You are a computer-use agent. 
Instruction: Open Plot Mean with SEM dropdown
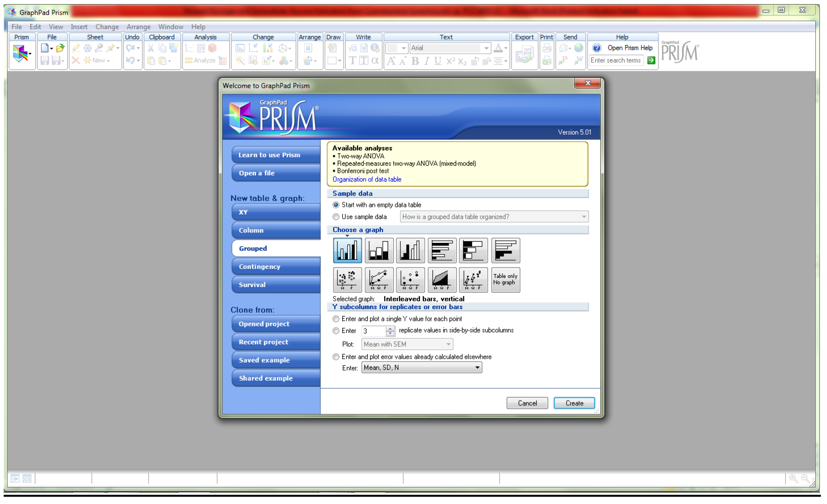point(407,344)
